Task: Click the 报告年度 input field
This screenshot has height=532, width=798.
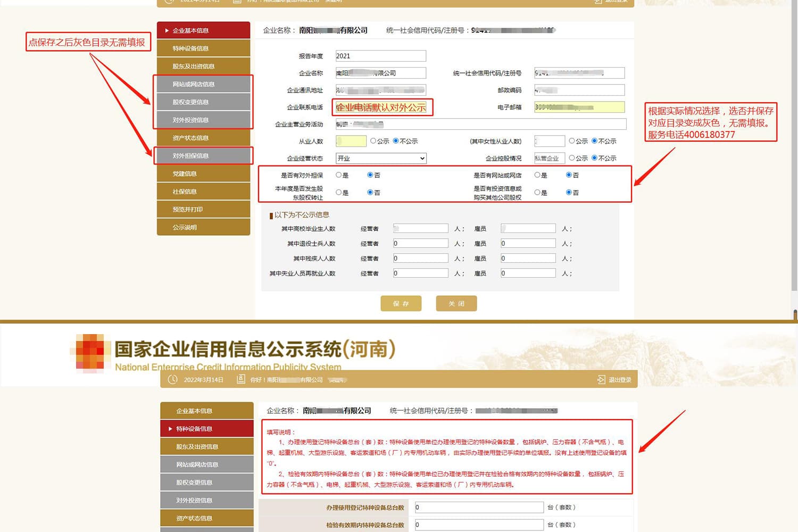Action: click(381, 56)
